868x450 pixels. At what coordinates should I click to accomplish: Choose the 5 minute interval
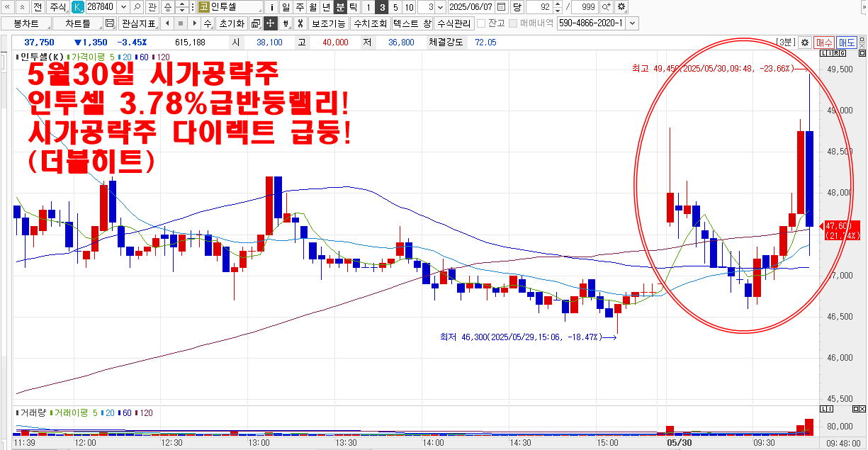[395, 7]
